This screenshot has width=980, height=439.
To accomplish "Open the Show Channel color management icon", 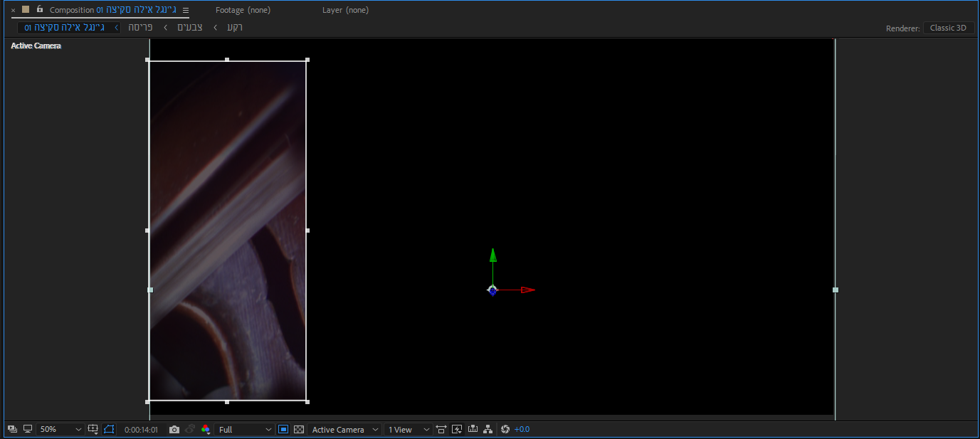I will (x=206, y=430).
